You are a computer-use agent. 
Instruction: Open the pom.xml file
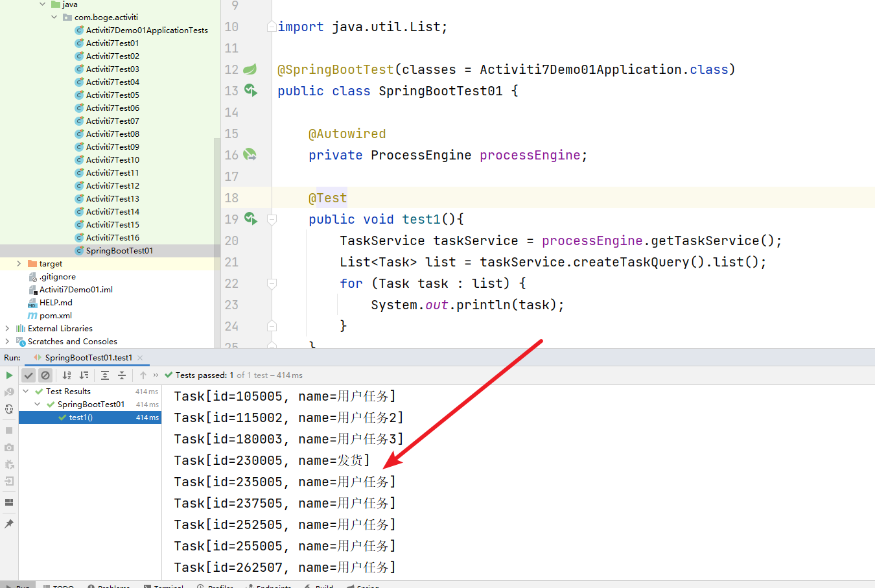click(x=55, y=316)
